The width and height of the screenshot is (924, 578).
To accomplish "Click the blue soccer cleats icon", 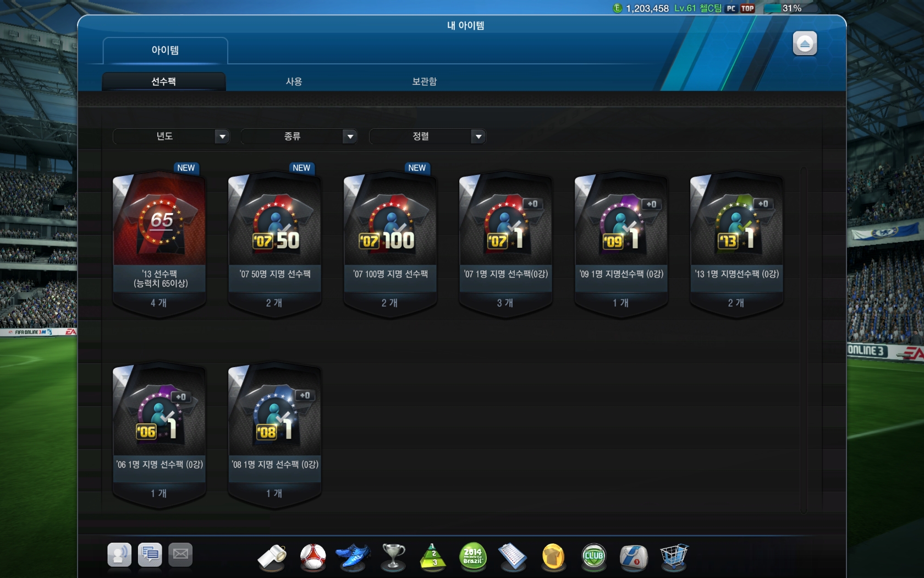I will tap(353, 557).
